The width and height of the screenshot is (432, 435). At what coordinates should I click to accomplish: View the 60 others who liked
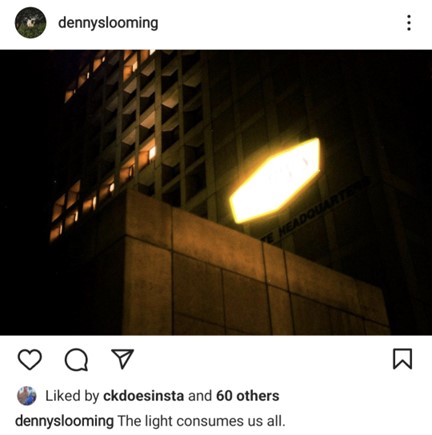248,396
